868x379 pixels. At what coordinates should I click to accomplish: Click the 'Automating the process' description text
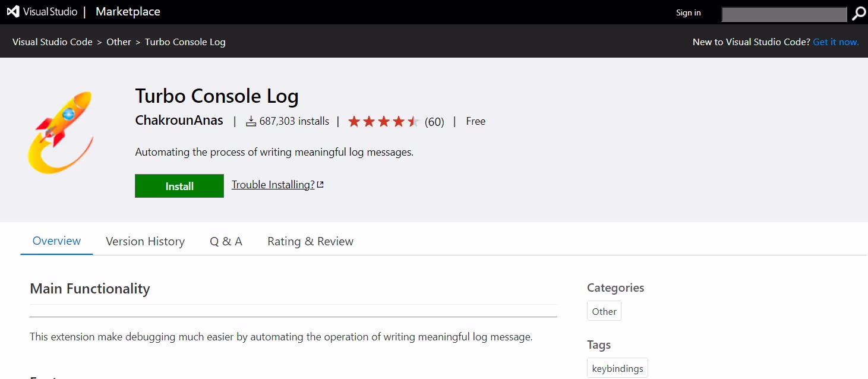click(274, 152)
